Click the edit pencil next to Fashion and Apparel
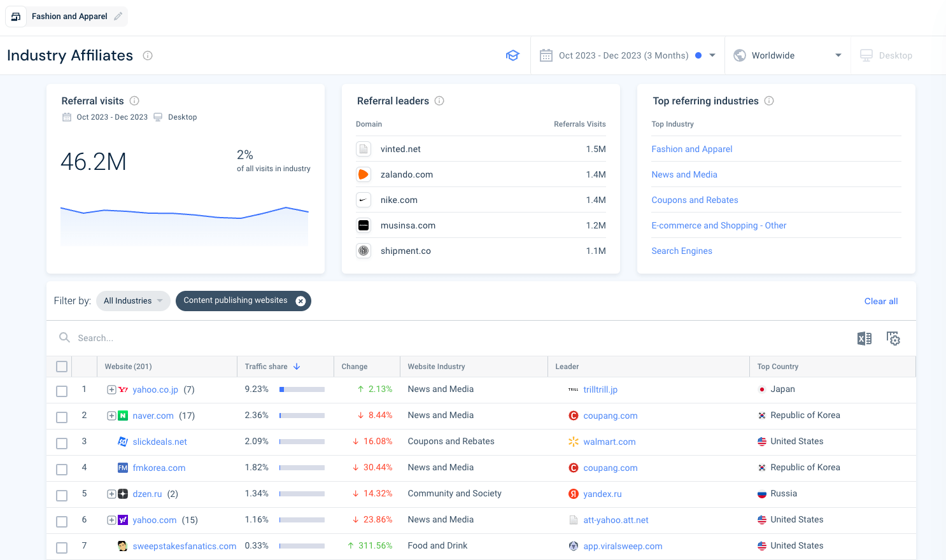The width and height of the screenshot is (946, 560). coord(116,17)
